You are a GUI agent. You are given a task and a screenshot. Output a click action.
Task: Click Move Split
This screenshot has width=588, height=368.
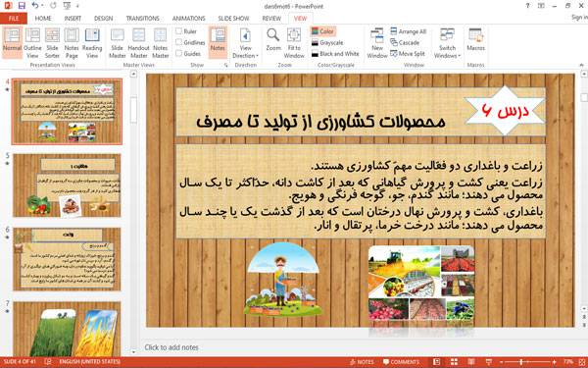click(408, 54)
